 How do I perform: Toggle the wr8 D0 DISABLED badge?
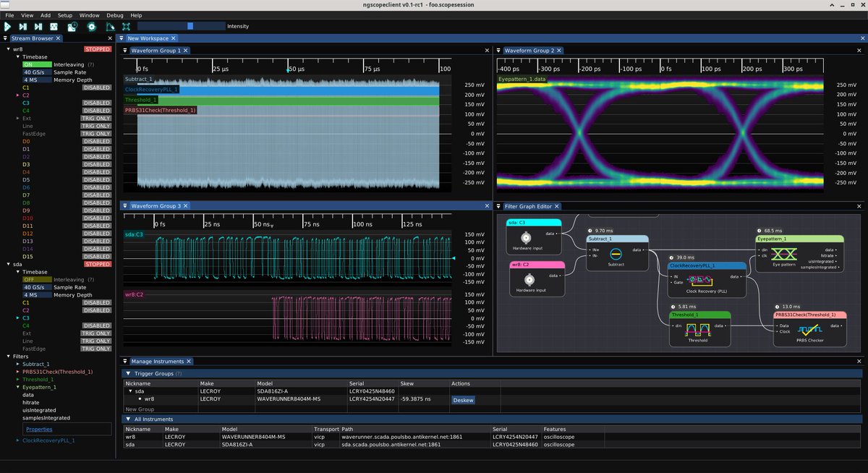(x=97, y=141)
